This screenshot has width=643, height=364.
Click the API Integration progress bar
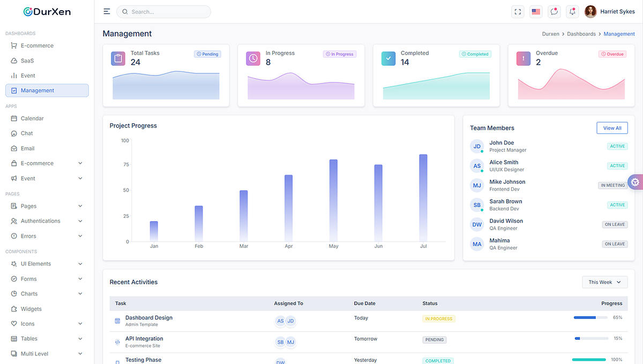pyautogui.click(x=591, y=338)
